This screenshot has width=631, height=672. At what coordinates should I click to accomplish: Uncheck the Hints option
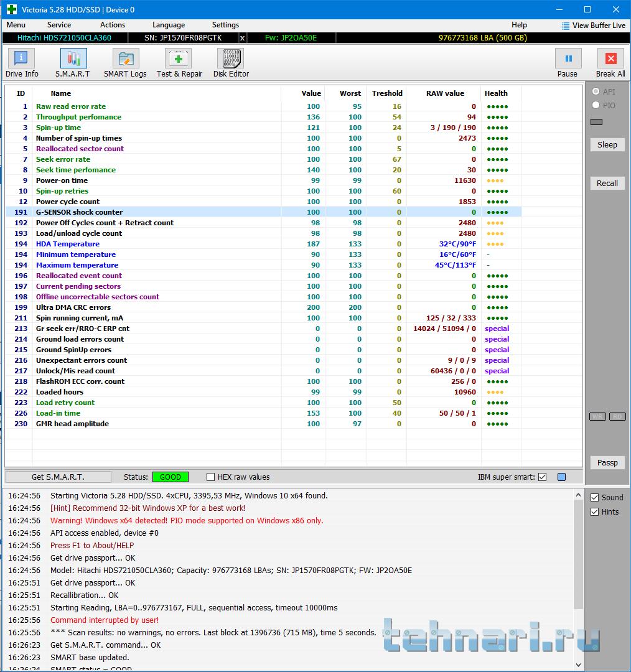tap(594, 512)
